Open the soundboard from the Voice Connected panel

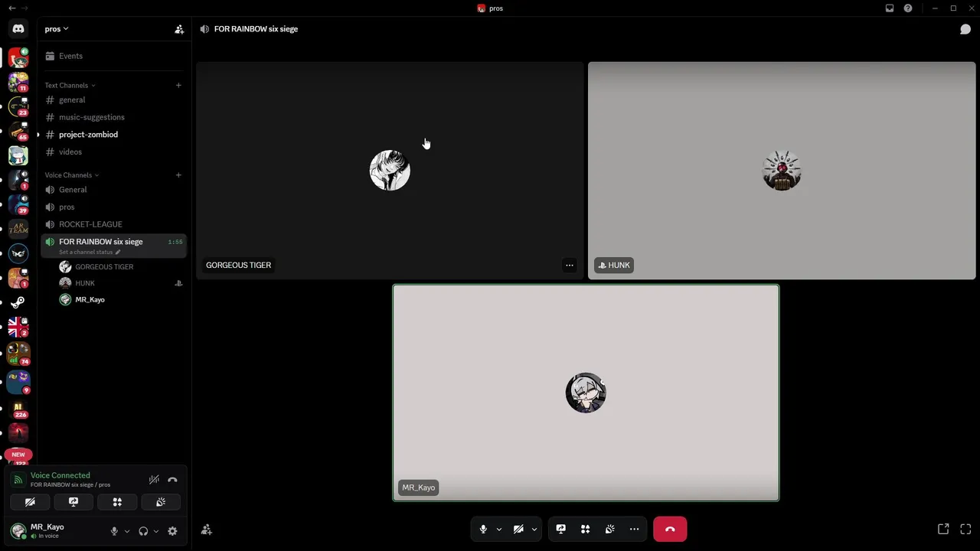pos(161,502)
